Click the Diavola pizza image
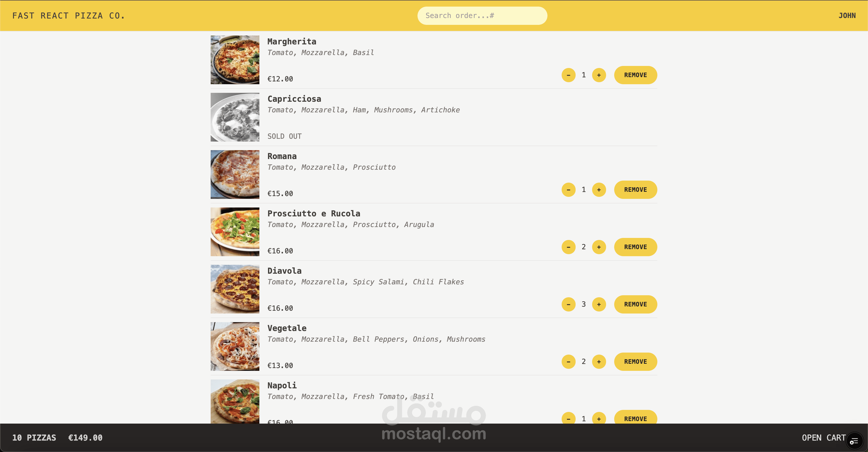 tap(235, 289)
